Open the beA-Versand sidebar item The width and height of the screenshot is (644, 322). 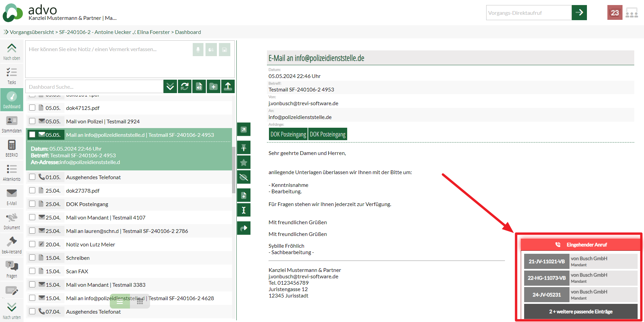(12, 245)
